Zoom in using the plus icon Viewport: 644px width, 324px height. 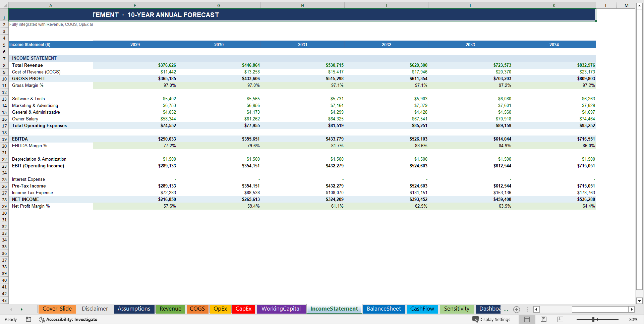pyautogui.click(x=622, y=319)
